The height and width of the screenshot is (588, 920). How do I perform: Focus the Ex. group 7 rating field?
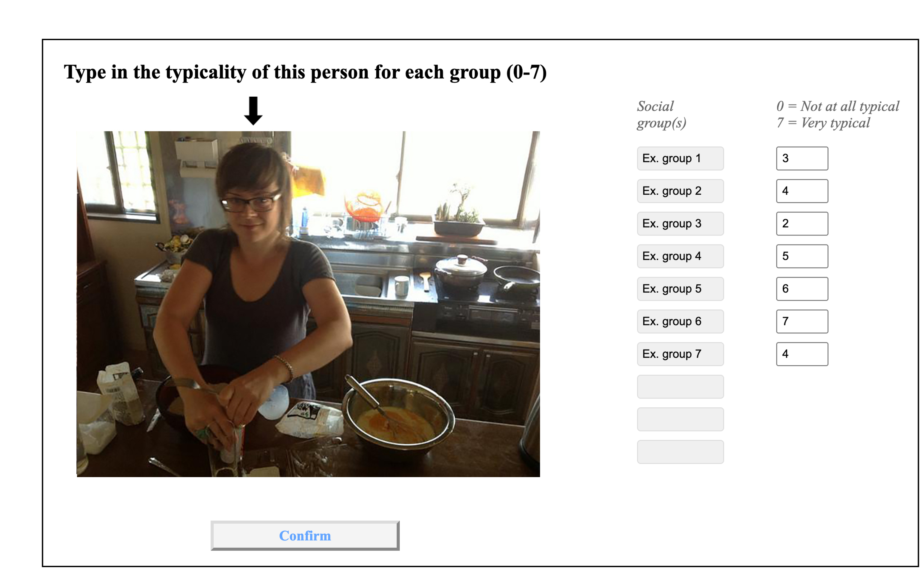[x=802, y=354]
